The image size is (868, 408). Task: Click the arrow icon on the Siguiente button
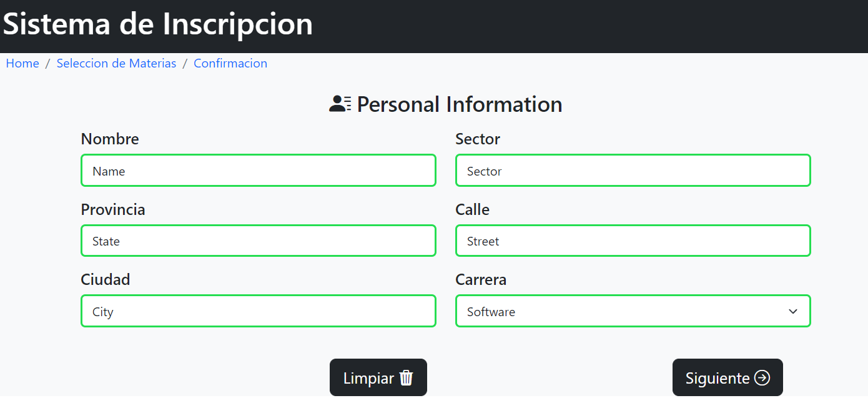pos(762,377)
